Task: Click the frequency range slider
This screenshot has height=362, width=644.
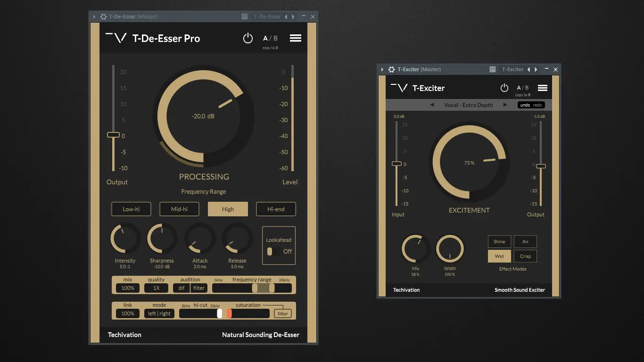Action: pos(252,288)
